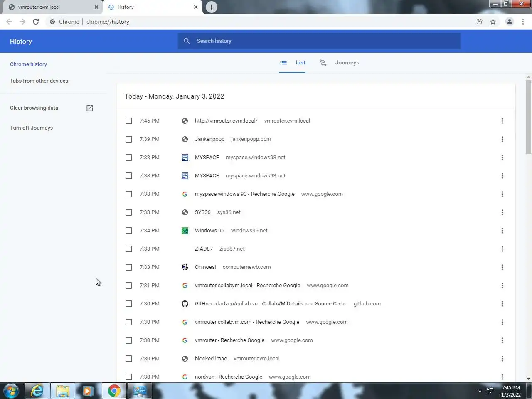The width and height of the screenshot is (532, 399).
Task: Open more actions for SYS36 entry
Action: pos(502,212)
